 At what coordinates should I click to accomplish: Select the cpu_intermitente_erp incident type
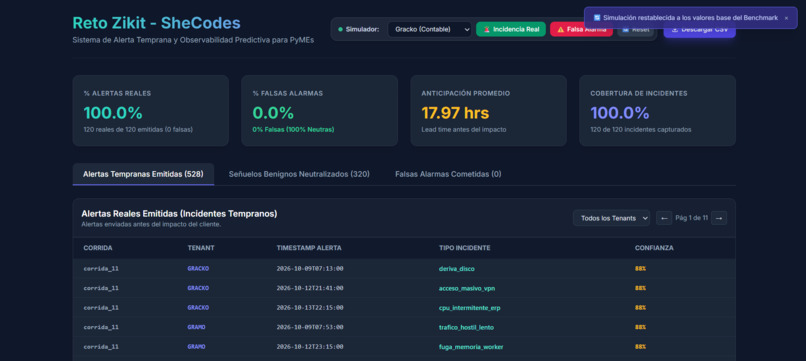(469, 308)
